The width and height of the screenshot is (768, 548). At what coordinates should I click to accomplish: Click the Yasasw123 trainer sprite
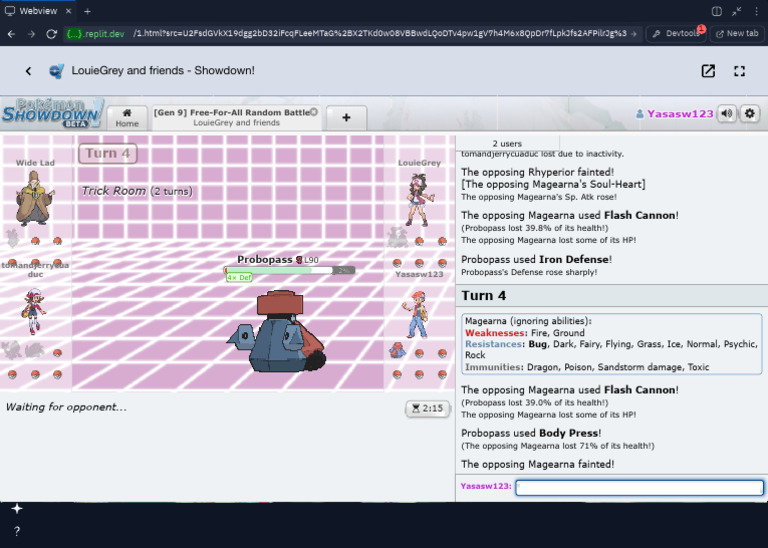point(416,312)
